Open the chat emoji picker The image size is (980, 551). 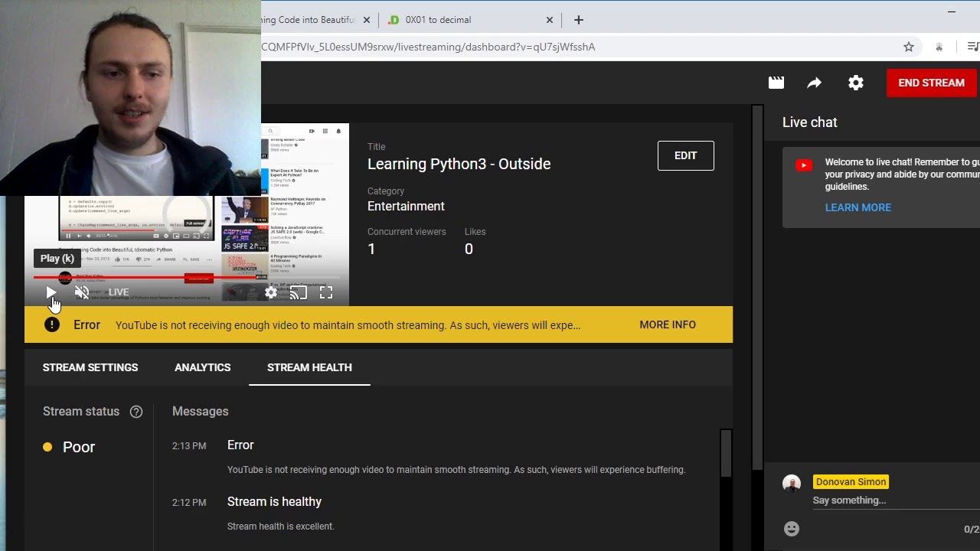tap(792, 529)
